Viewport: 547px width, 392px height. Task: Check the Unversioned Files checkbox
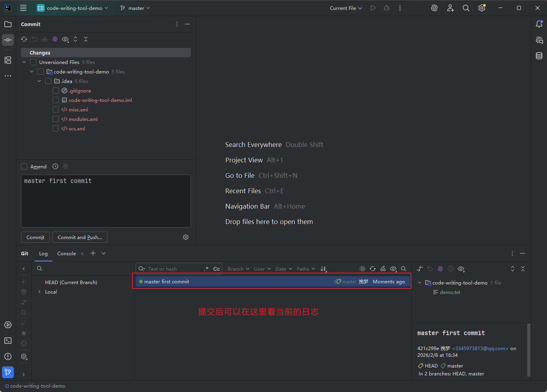click(x=33, y=62)
